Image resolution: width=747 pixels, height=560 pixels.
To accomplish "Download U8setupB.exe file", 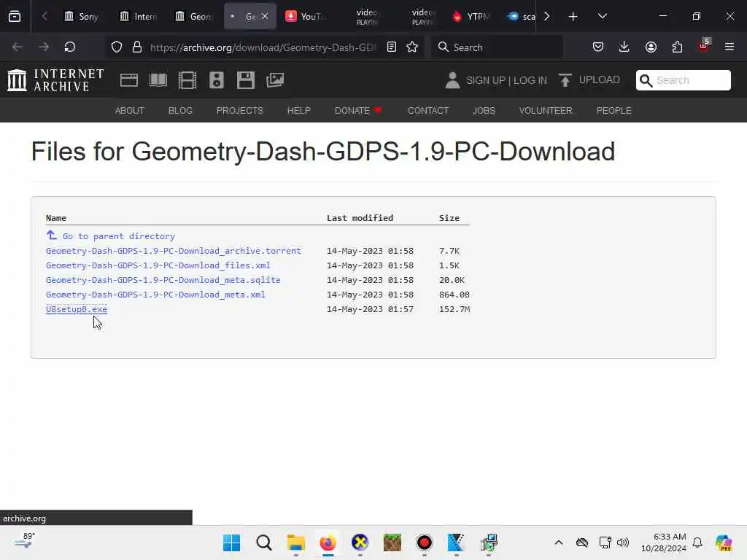I will (77, 309).
